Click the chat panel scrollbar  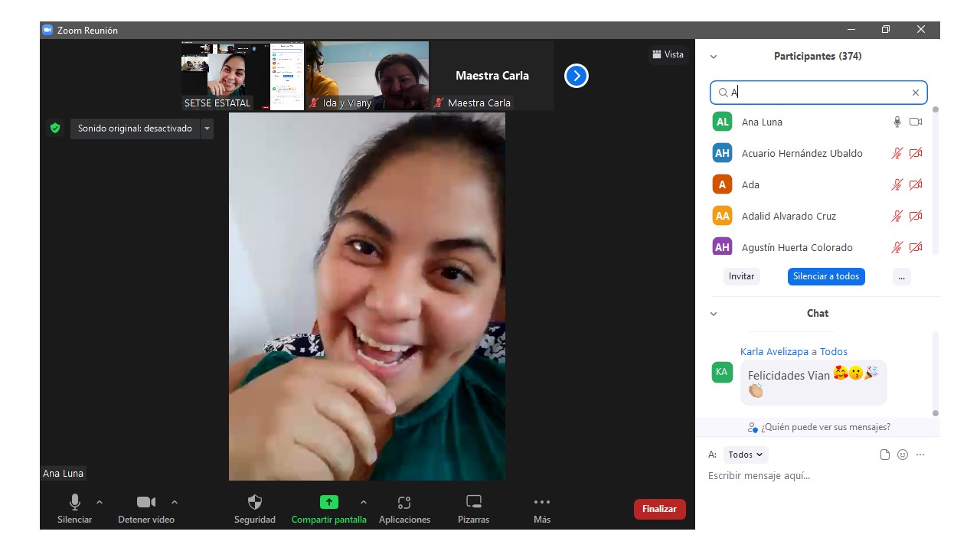pyautogui.click(x=936, y=373)
